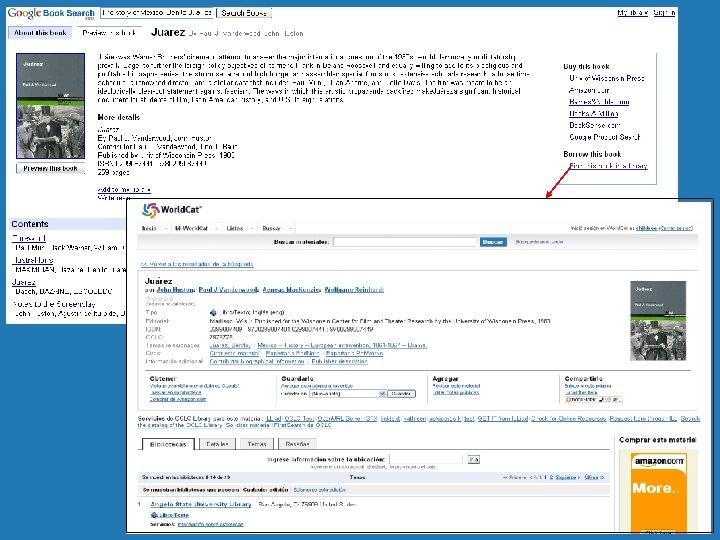Open the Univ of Wisconsin Press buy link
The width and height of the screenshot is (720, 540).
[606, 78]
